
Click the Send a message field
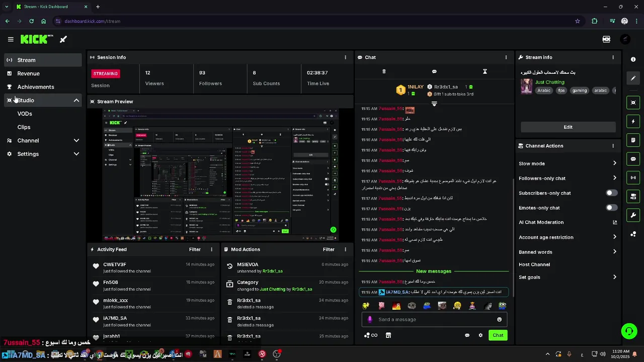pyautogui.click(x=434, y=319)
